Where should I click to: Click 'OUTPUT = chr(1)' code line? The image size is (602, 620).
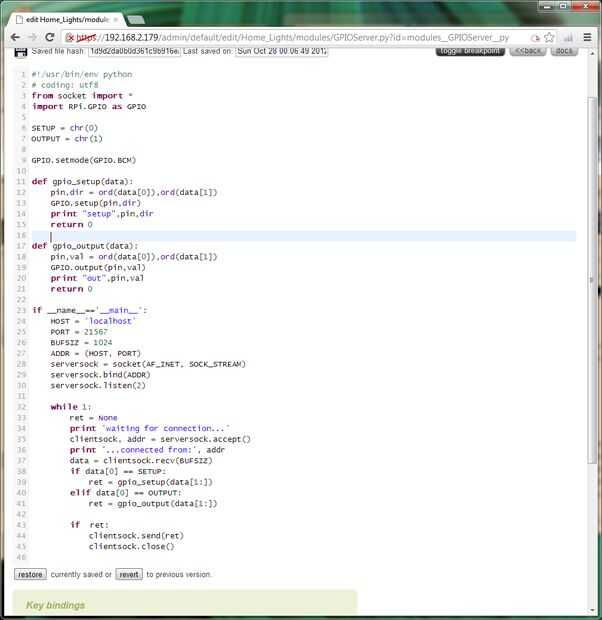point(67,139)
